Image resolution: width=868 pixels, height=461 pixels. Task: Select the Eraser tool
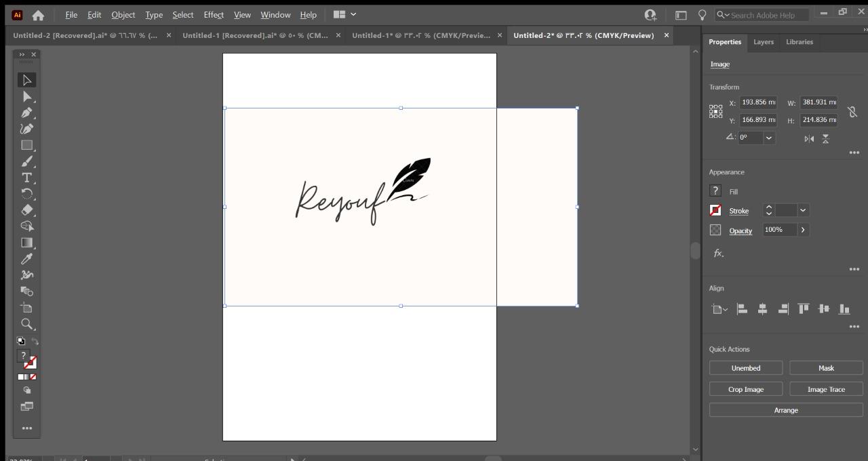(x=27, y=210)
